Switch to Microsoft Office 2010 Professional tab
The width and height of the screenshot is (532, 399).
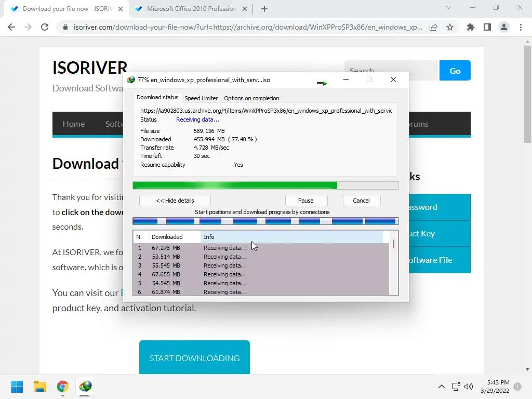[x=191, y=9]
